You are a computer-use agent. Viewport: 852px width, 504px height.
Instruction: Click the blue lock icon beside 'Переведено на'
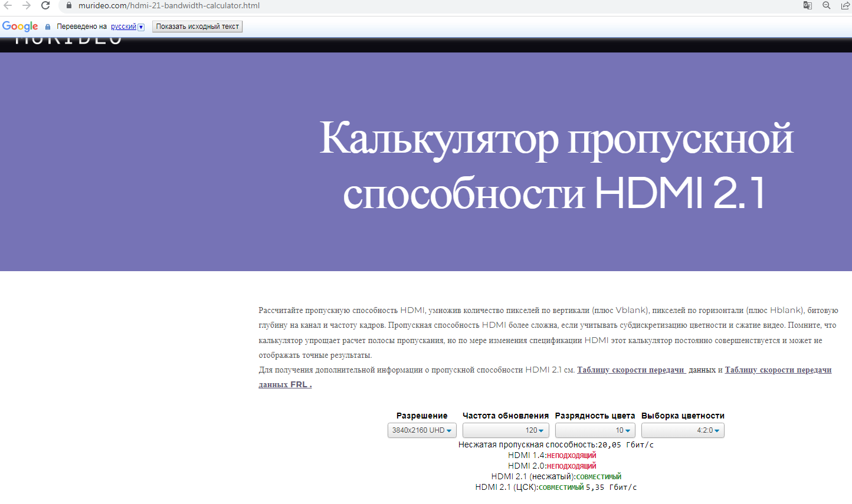point(48,27)
